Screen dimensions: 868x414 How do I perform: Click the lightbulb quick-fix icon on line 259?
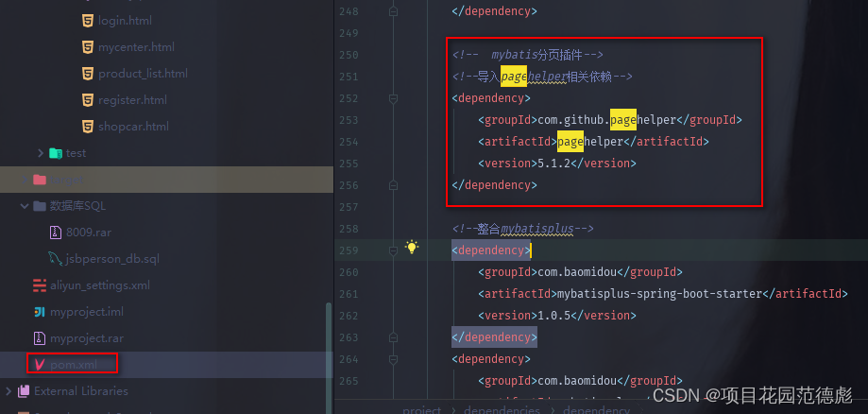coord(411,247)
